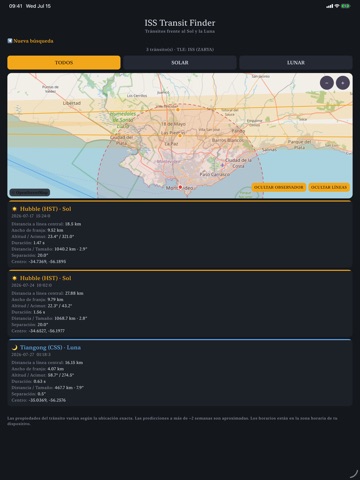Click the 27.88 km central line distance
This screenshot has height=480, width=360.
(74, 293)
